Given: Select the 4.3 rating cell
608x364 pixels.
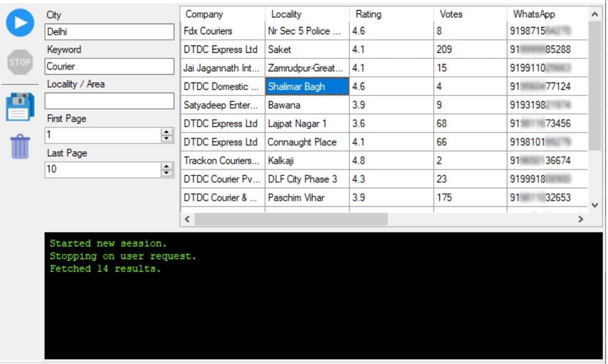Looking at the screenshot, I should (391, 179).
